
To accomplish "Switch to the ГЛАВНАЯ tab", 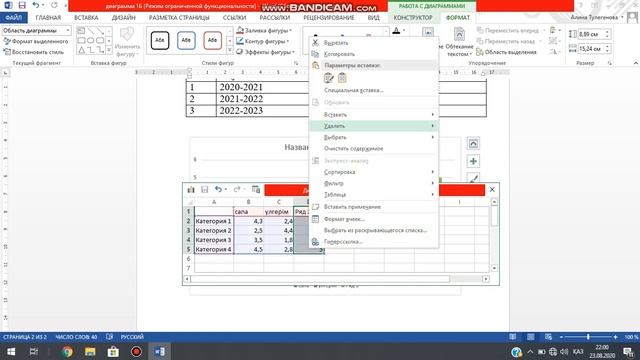I will (x=48, y=18).
